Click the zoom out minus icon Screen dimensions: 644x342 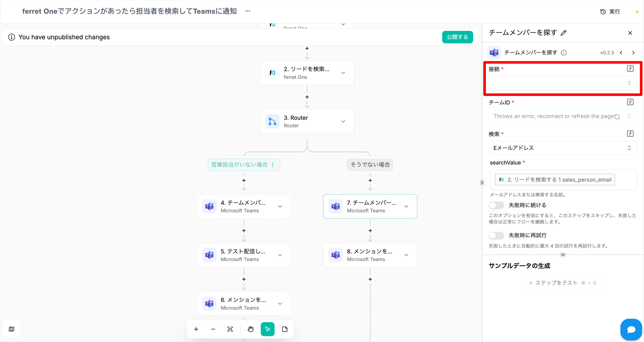coord(213,329)
